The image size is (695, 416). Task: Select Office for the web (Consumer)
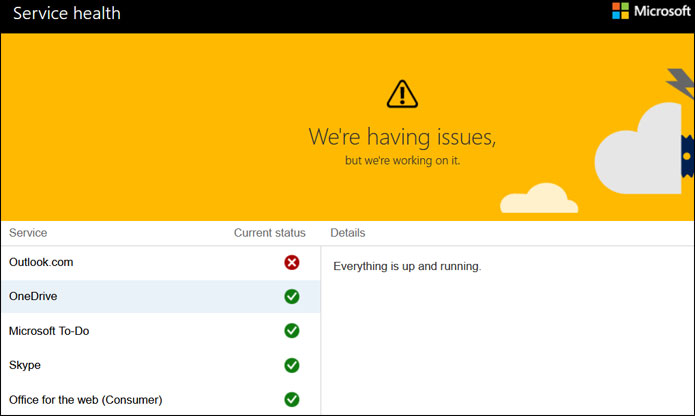coord(85,399)
